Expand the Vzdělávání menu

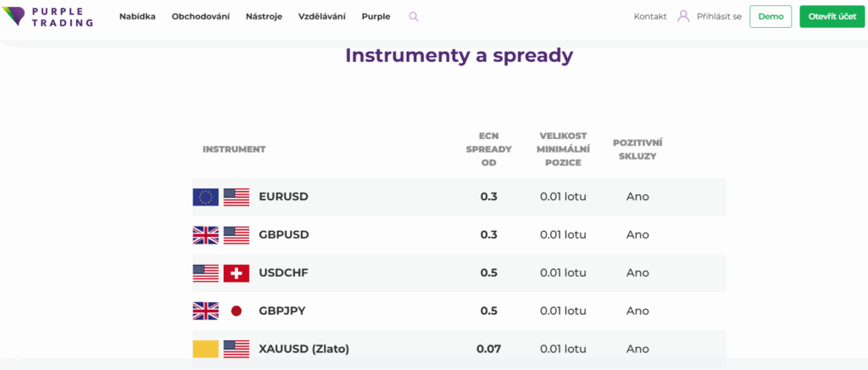pos(322,16)
